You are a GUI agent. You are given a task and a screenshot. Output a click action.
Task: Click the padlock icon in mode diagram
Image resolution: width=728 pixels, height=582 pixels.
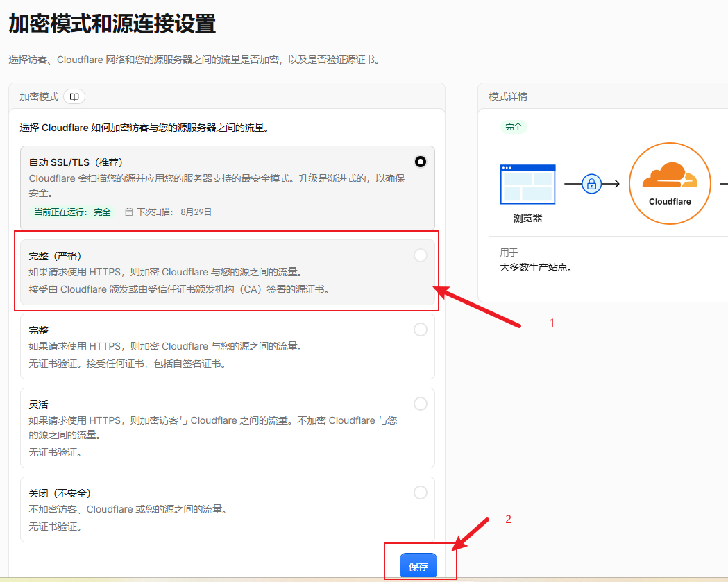591,185
